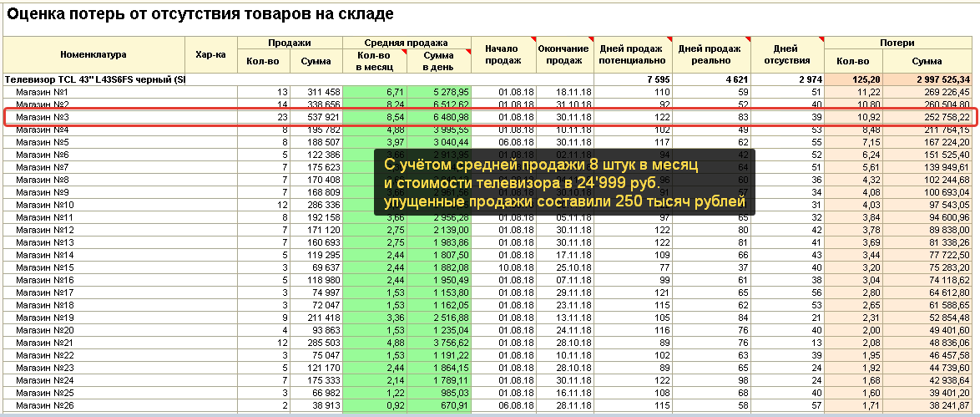Select the "Магазин №3" row label
The height and width of the screenshot is (417, 980).
pos(42,117)
